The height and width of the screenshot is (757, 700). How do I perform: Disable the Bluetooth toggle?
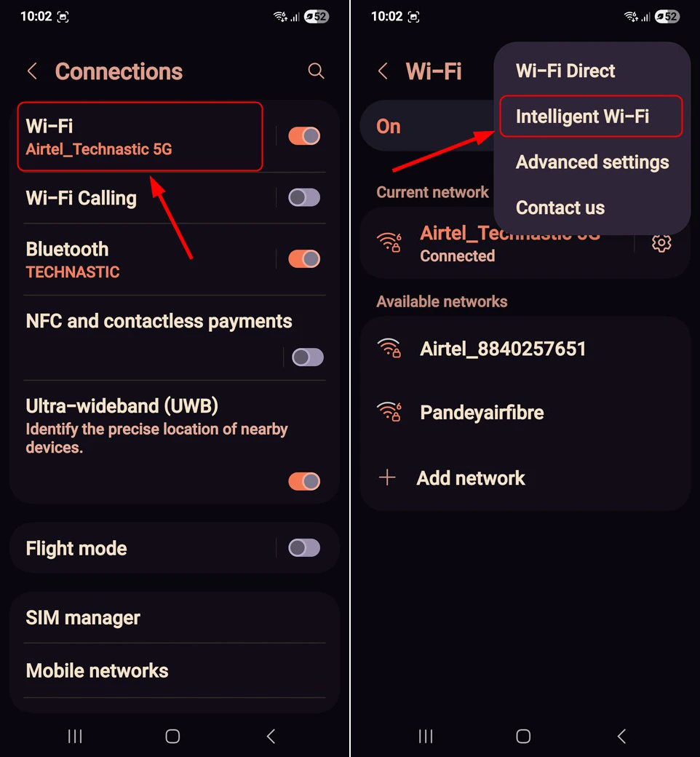click(x=304, y=259)
